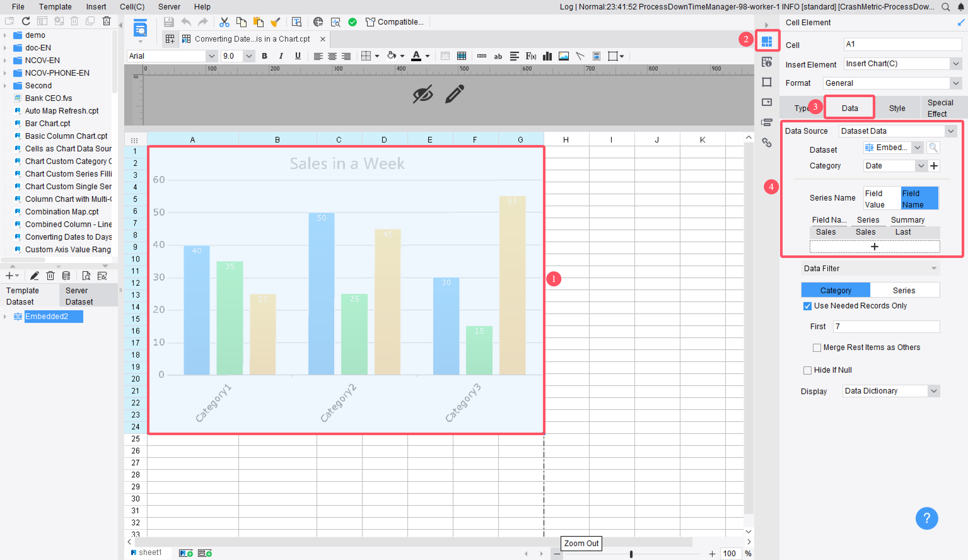968x560 pixels.
Task: Click the zoom slider handle
Action: [x=631, y=554]
